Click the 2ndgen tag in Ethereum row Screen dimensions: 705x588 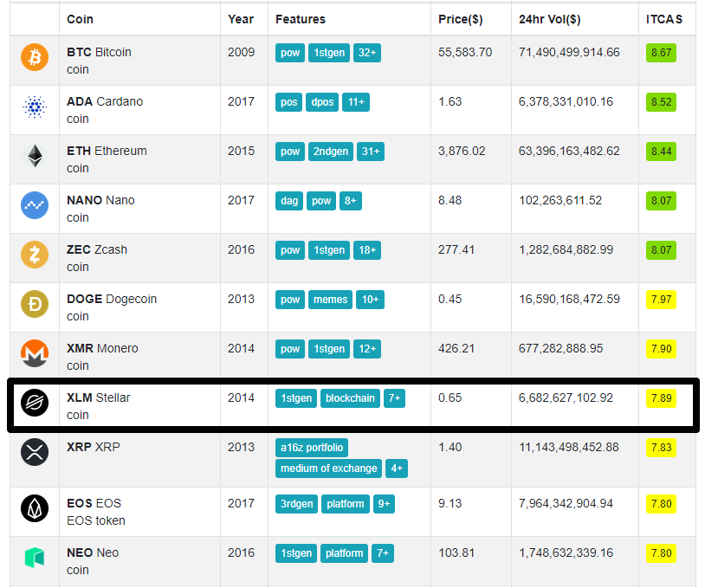coord(331,152)
